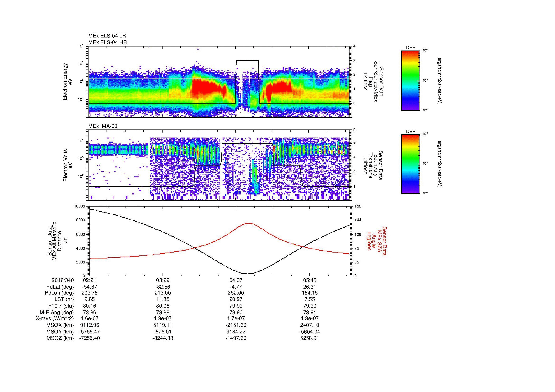
Task: Click PdLat value -4.77
Action: coord(236,287)
